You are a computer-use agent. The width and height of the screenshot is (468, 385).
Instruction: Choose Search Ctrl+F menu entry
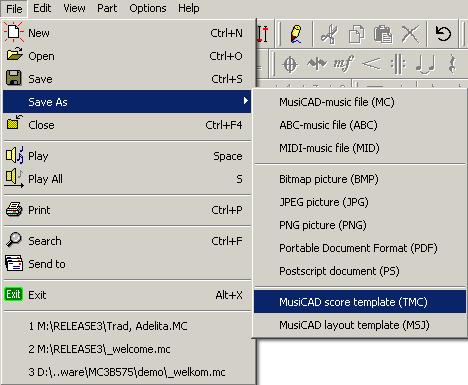(x=127, y=241)
